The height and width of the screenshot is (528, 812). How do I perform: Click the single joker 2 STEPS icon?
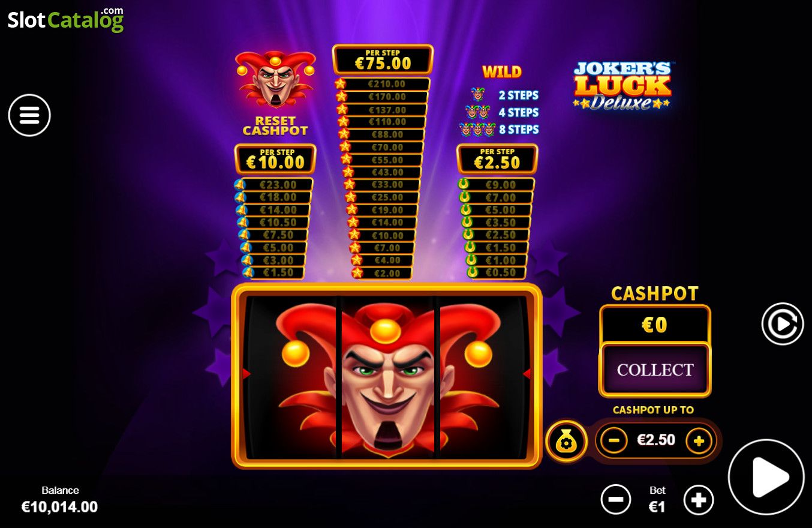(x=478, y=95)
